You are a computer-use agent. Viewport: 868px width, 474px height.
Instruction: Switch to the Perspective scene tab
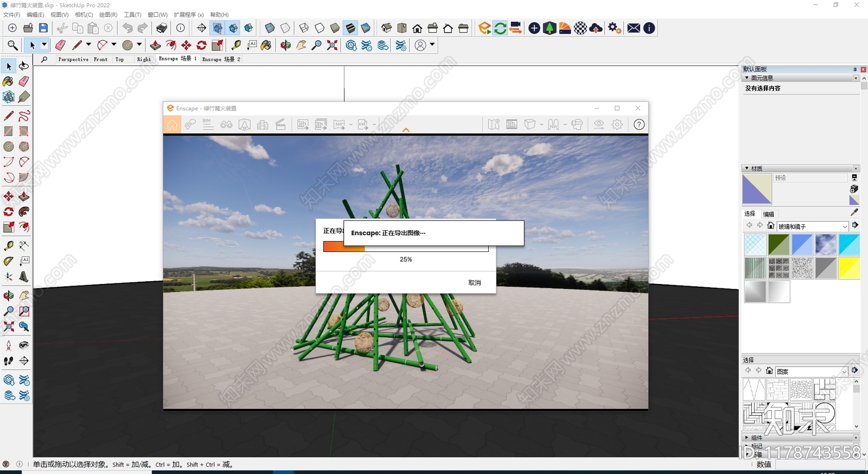pyautogui.click(x=73, y=59)
